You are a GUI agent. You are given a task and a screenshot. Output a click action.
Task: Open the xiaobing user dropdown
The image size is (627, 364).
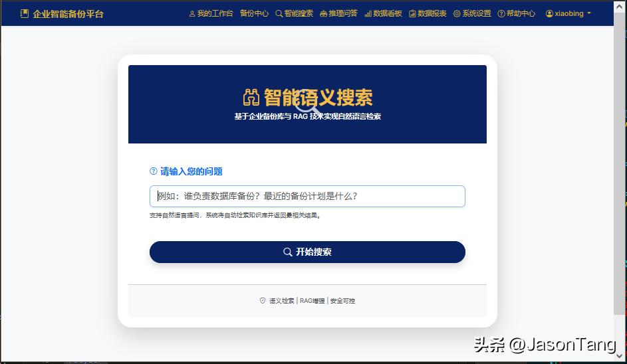pyautogui.click(x=568, y=13)
